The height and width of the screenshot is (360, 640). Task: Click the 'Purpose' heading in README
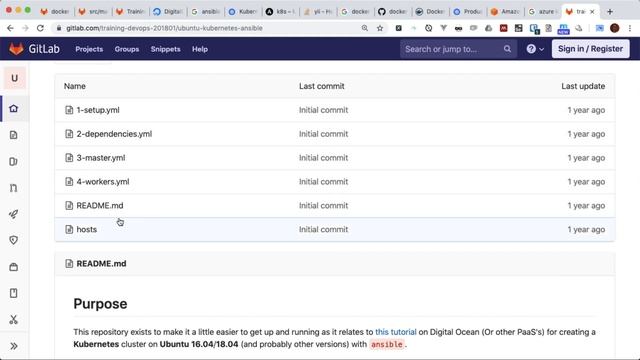(x=100, y=304)
